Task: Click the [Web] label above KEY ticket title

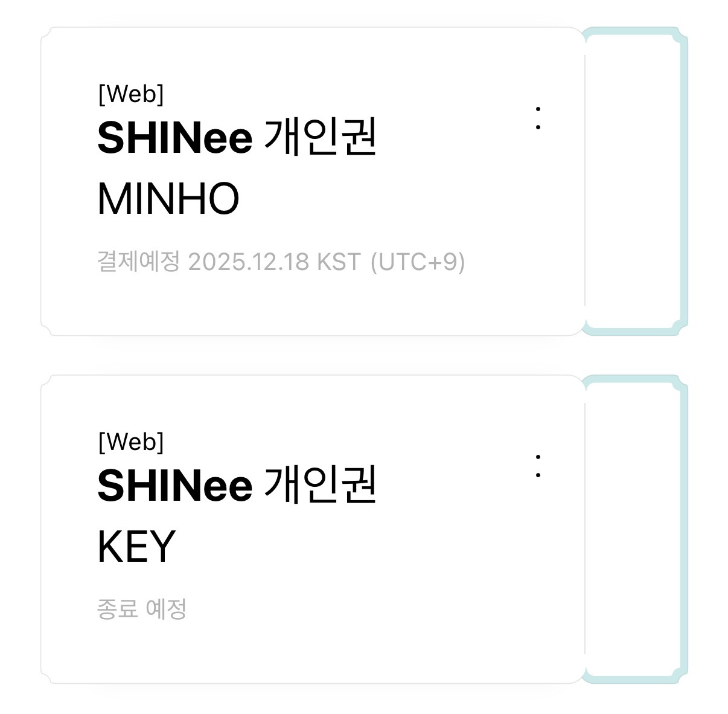Action: (130, 442)
